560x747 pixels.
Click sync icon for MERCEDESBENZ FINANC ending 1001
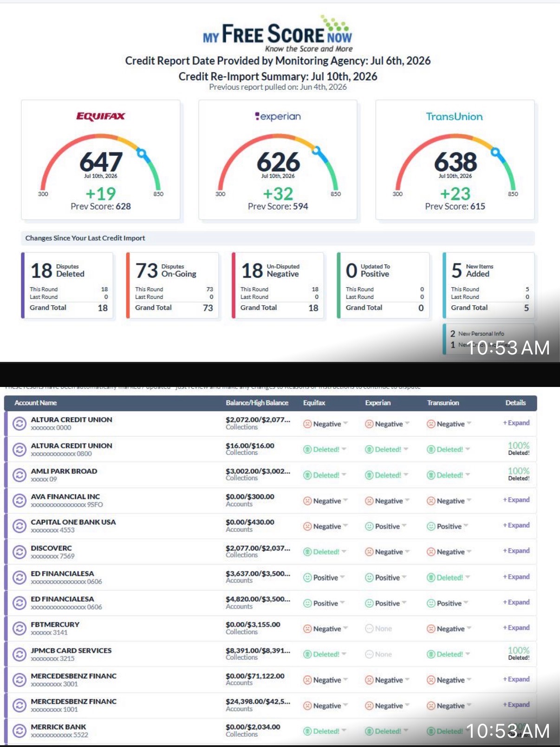[20, 705]
